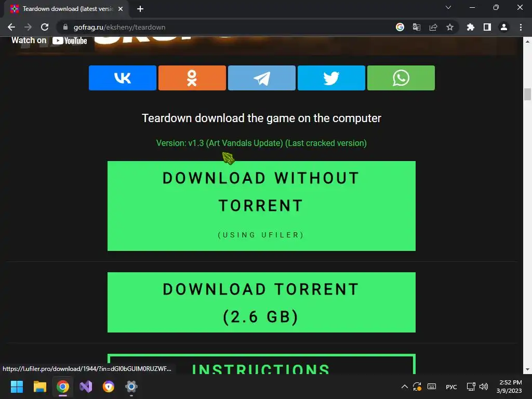Viewport: 532px width, 399px height.
Task: Click page scrollbar thumb
Action: 527,95
